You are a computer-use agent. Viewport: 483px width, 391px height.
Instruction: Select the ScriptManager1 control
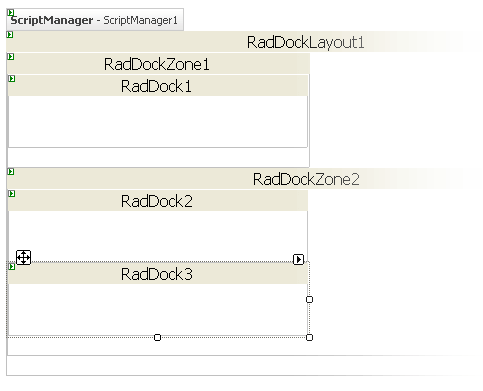coord(95,20)
